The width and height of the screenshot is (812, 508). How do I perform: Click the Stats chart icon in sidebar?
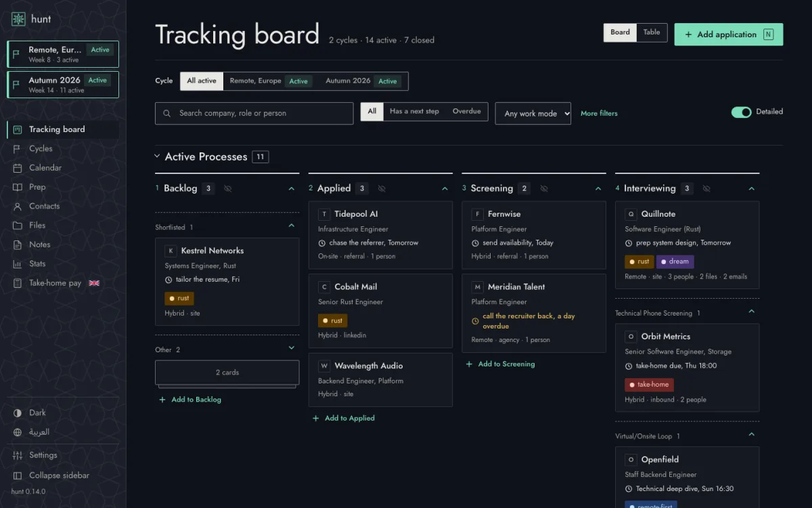(x=17, y=263)
